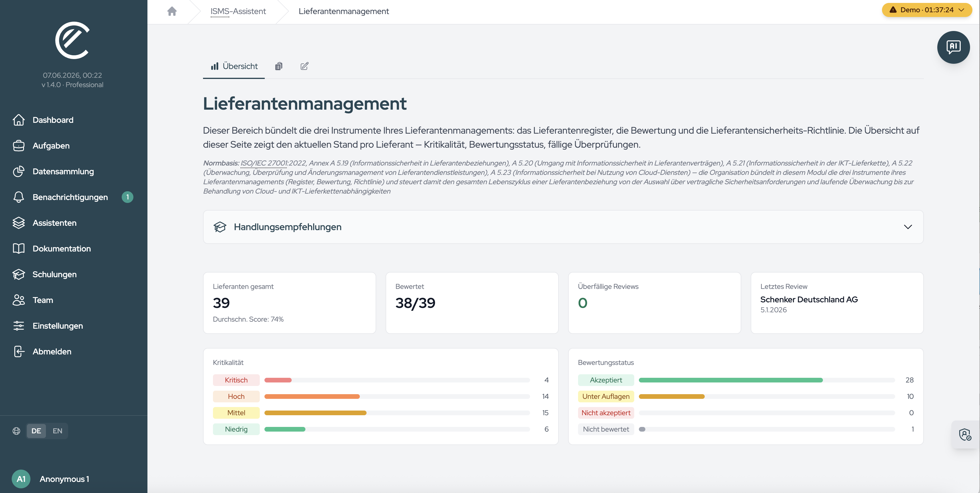Click the Aufgaben briefcase icon
This screenshot has width=980, height=493.
(x=19, y=146)
